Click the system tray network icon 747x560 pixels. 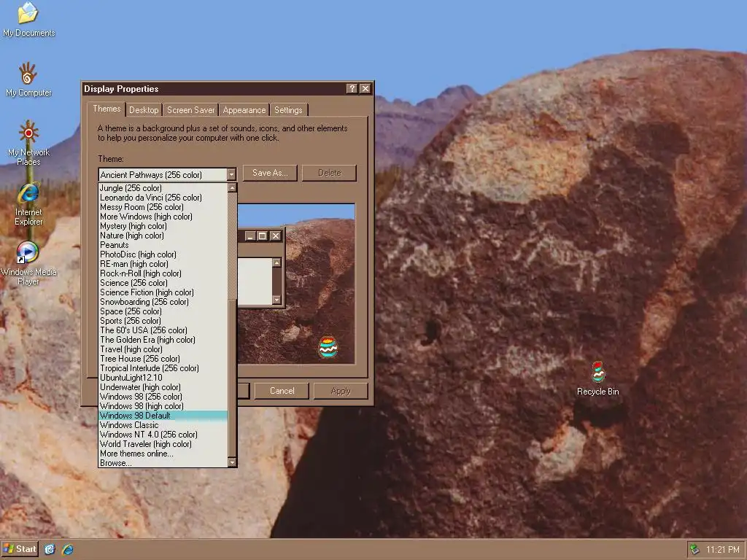coord(694,550)
